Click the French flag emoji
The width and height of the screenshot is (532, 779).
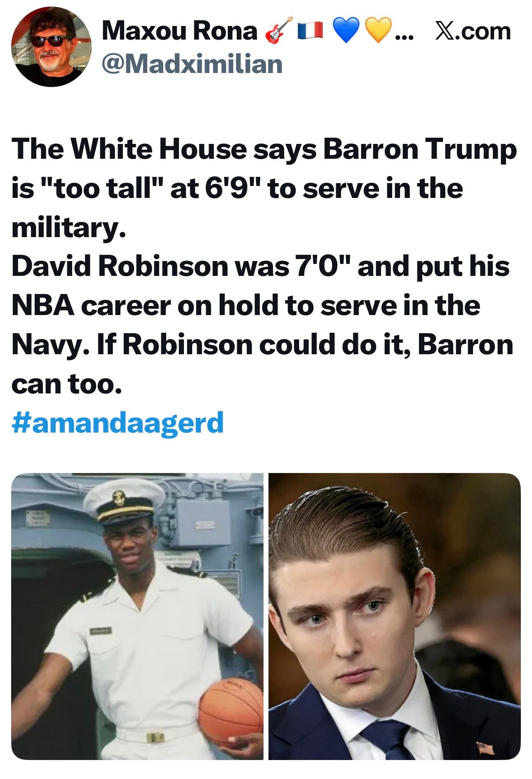coord(311,31)
